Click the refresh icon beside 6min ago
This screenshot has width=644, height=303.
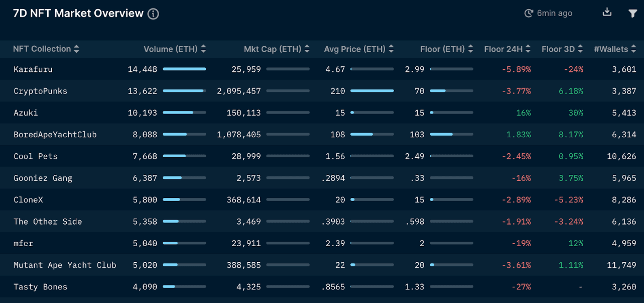pyautogui.click(x=529, y=14)
